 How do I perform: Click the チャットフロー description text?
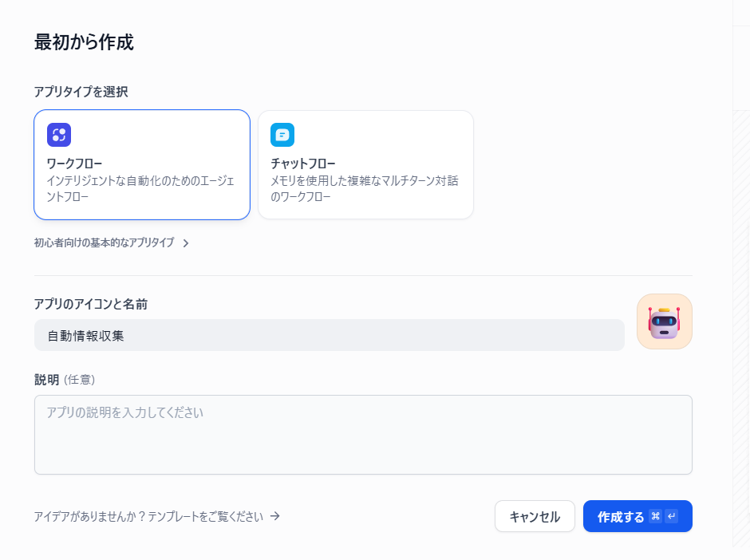tap(364, 188)
